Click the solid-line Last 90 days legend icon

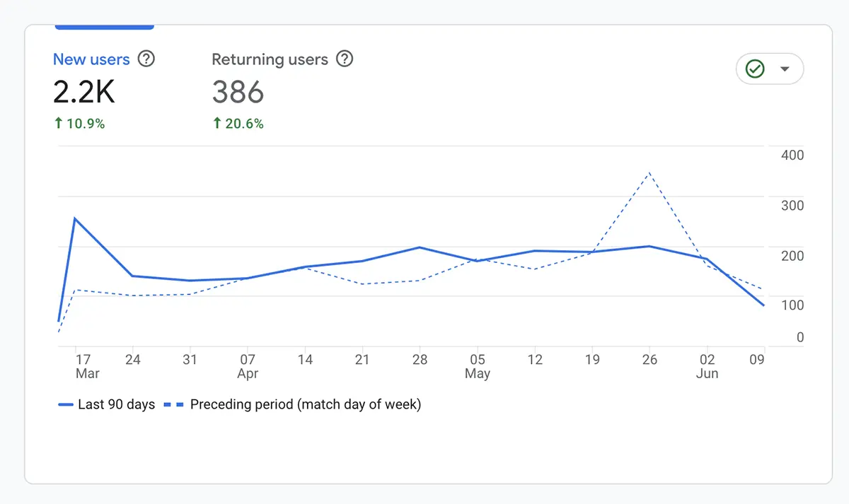click(67, 404)
